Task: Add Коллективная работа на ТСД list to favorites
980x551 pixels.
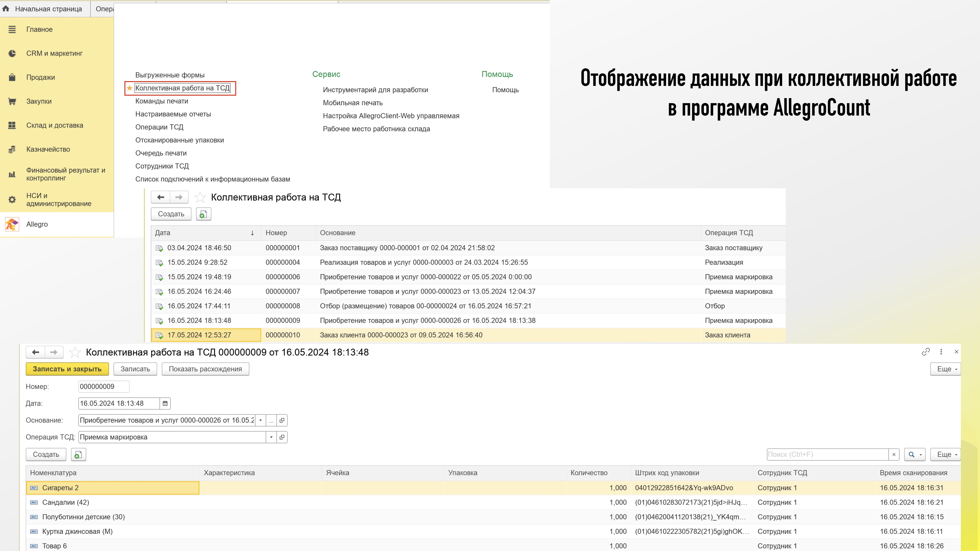Action: click(x=200, y=197)
